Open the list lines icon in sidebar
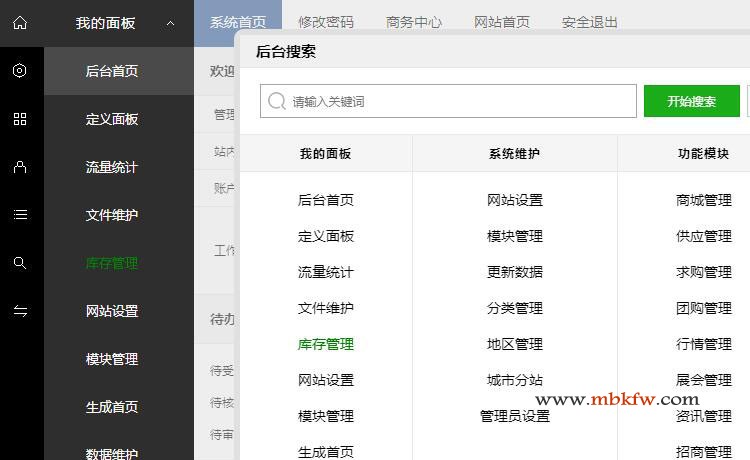Screen dimensions: 750x460 point(20,215)
